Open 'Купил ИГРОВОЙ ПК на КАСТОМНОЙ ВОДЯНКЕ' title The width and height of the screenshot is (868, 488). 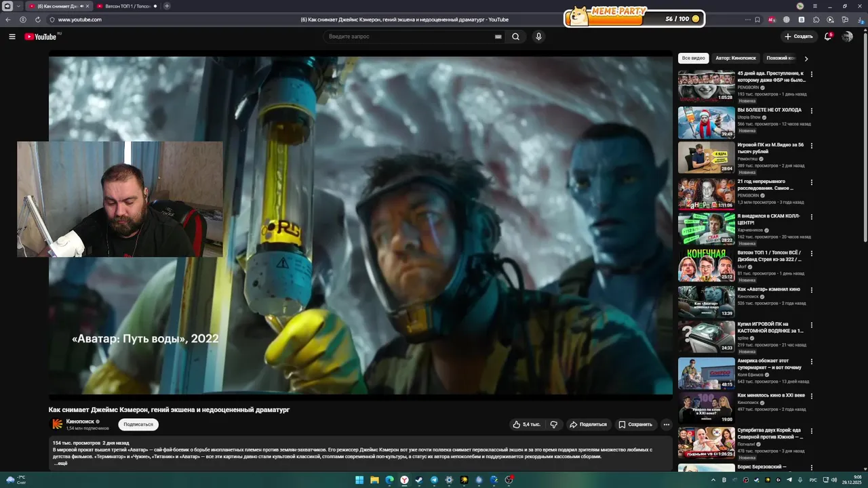[770, 327]
